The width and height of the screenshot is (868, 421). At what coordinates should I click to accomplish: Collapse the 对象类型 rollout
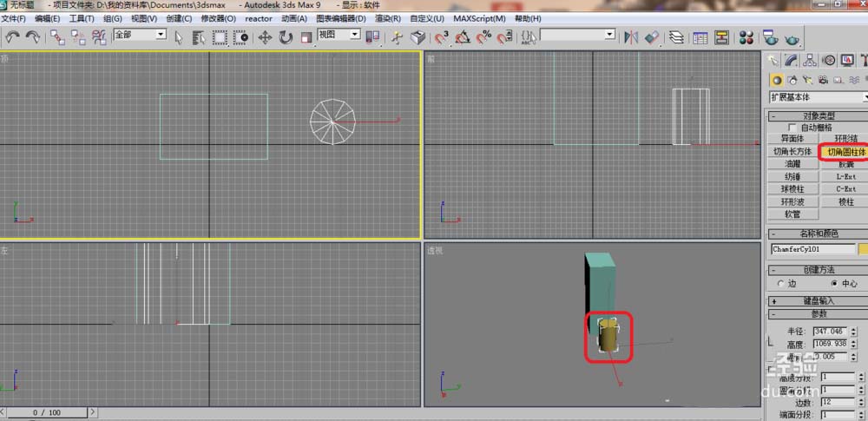coord(819,115)
